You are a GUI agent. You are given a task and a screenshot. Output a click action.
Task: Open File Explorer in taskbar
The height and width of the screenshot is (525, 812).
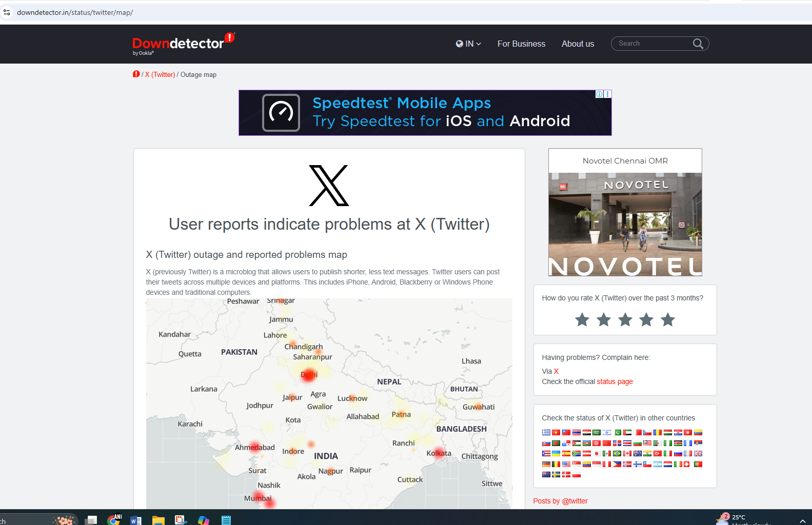159,520
